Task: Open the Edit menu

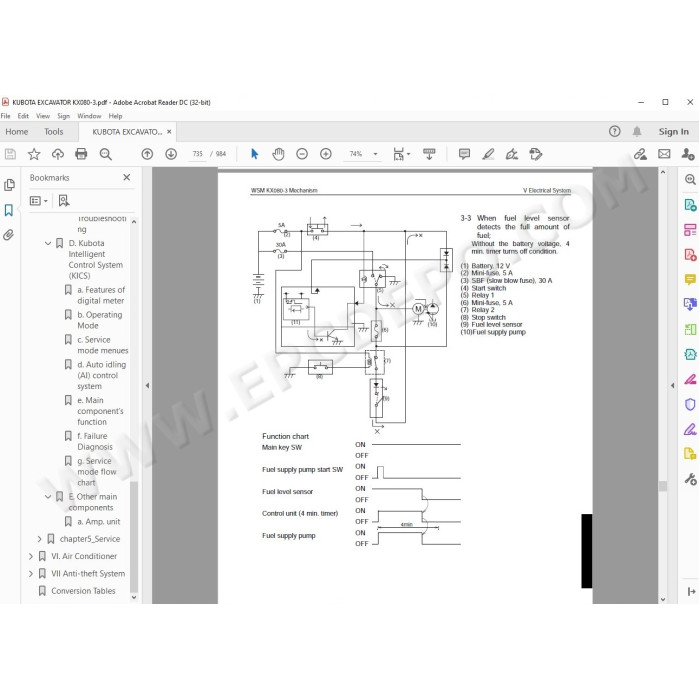Action: coord(23,116)
